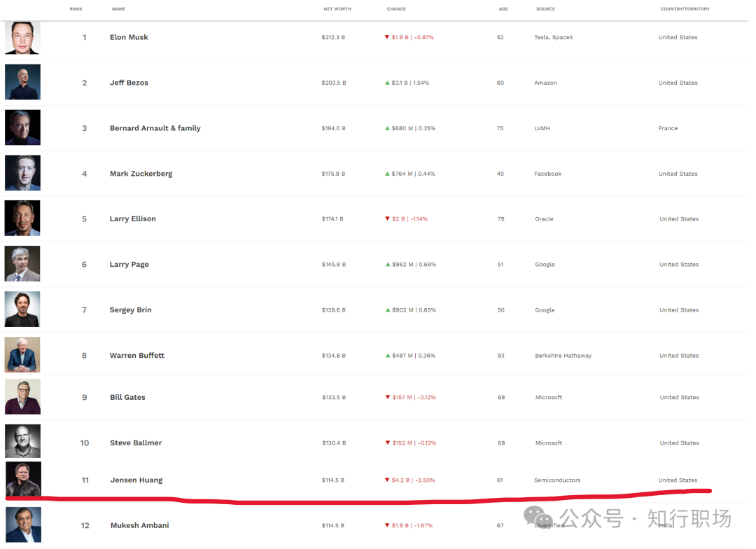The width and height of the screenshot is (756, 549).
Task: Click the Oracle source text
Action: 544,219
